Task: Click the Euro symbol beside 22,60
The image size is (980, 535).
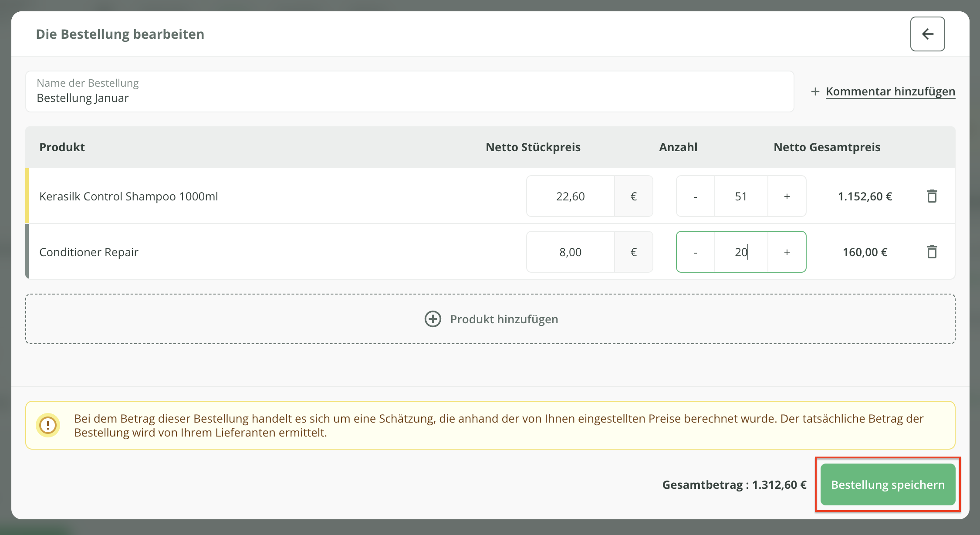Action: pos(633,196)
